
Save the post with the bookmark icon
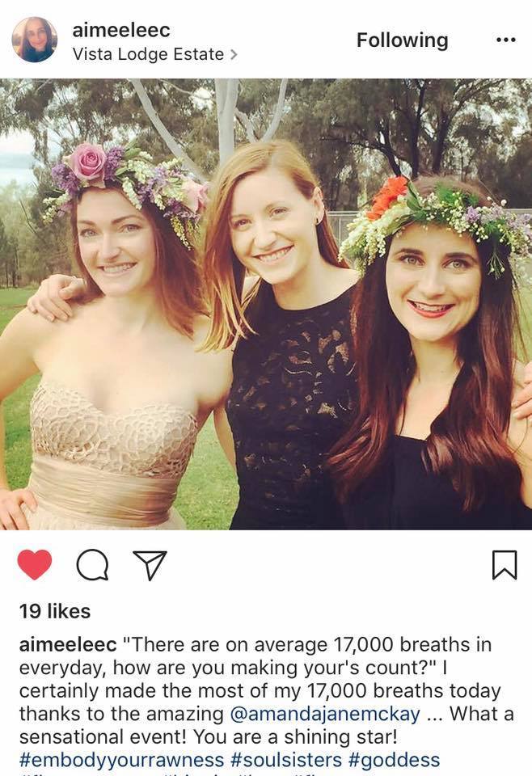(505, 565)
